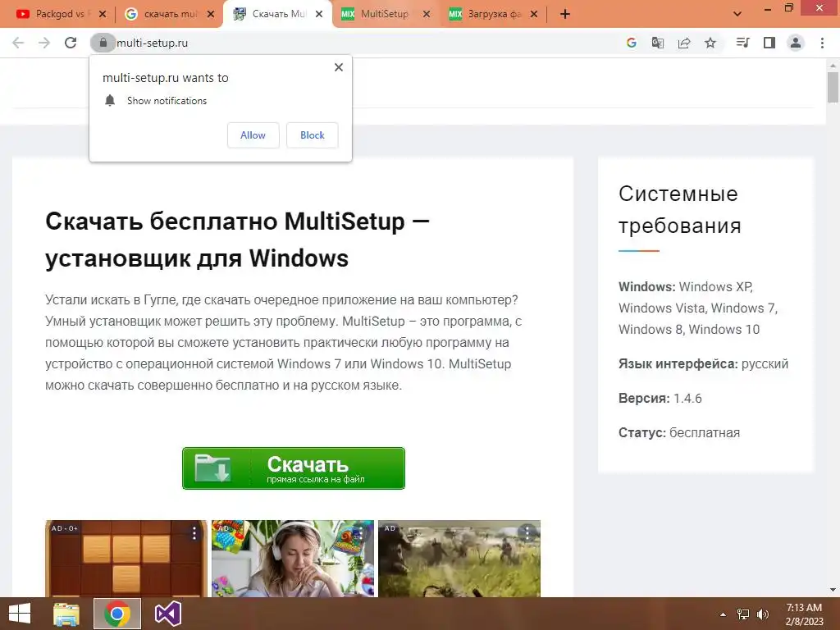
Task: Switch to the Загрузка фа tab
Action: (x=494, y=14)
